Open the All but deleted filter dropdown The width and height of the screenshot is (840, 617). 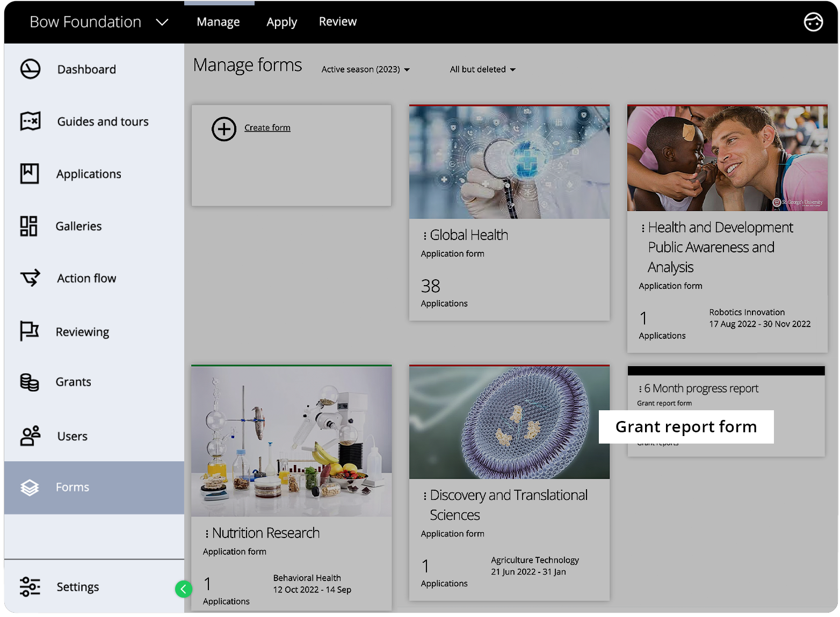(x=482, y=69)
